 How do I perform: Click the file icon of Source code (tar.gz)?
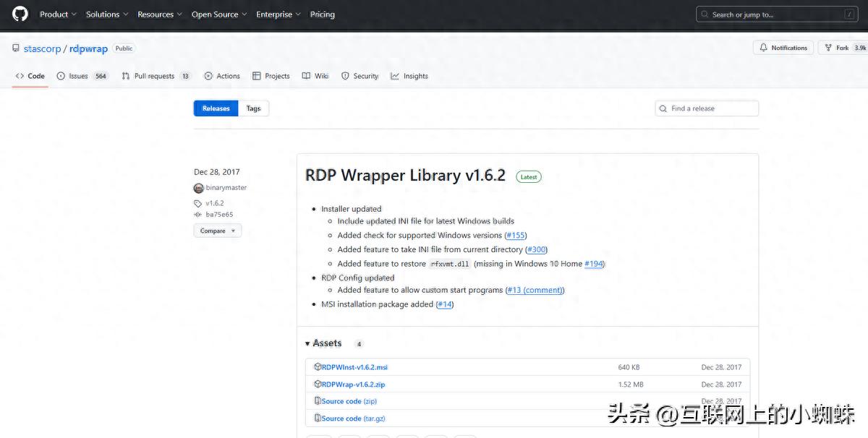click(318, 418)
